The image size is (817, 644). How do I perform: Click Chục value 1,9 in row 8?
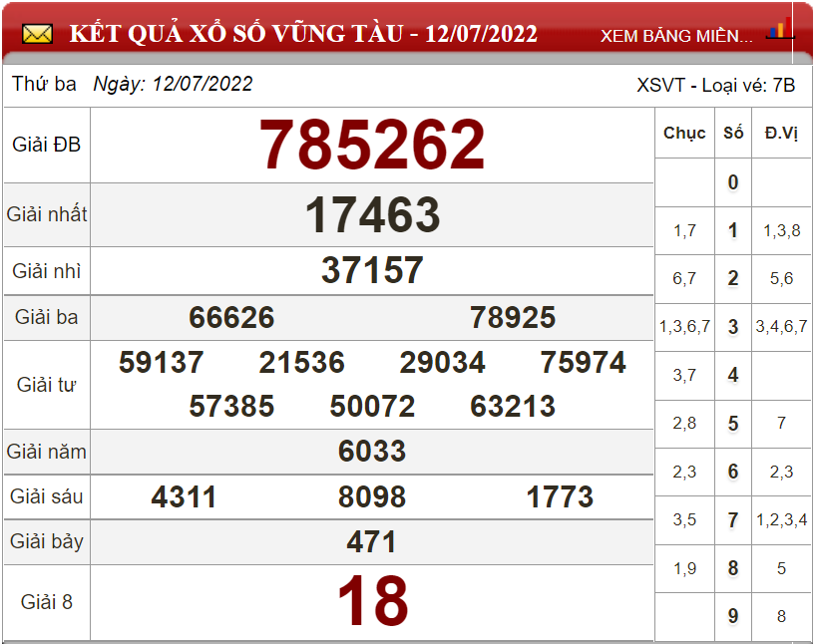tap(684, 568)
